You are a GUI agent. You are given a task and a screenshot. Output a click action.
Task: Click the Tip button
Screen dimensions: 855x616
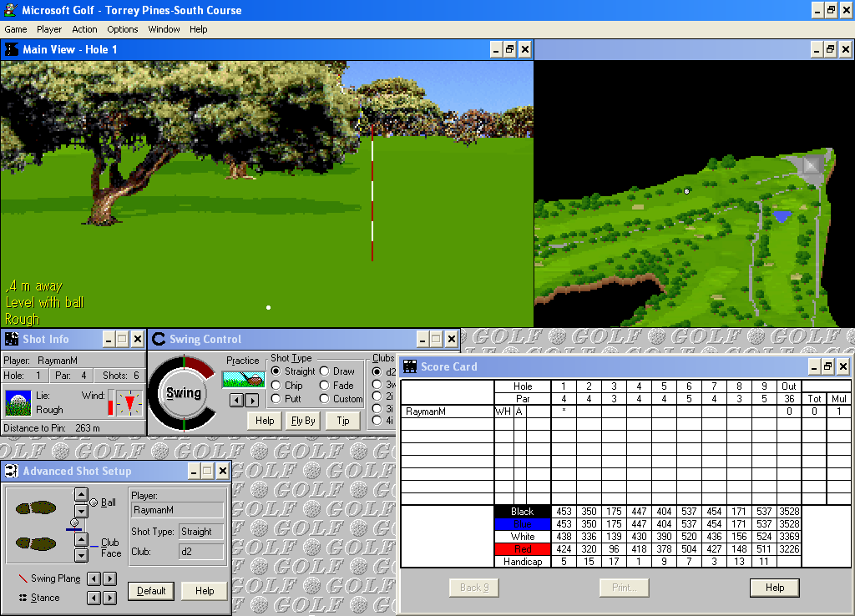[x=343, y=421]
